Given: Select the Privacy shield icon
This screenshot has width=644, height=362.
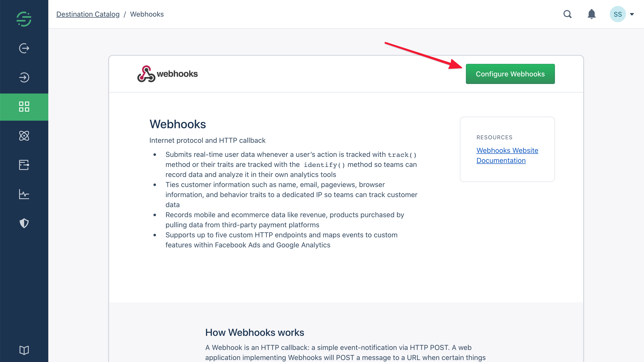Looking at the screenshot, I should [x=24, y=223].
